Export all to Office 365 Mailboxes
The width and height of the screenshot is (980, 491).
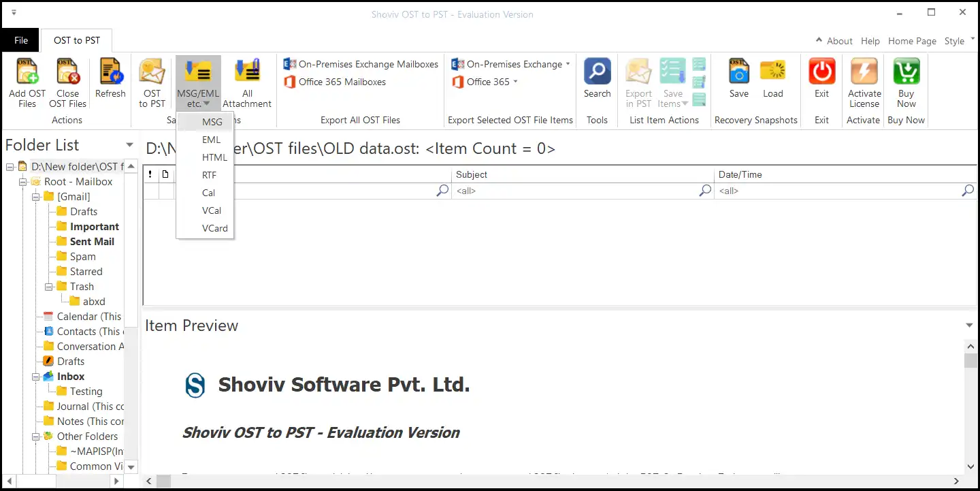point(334,82)
